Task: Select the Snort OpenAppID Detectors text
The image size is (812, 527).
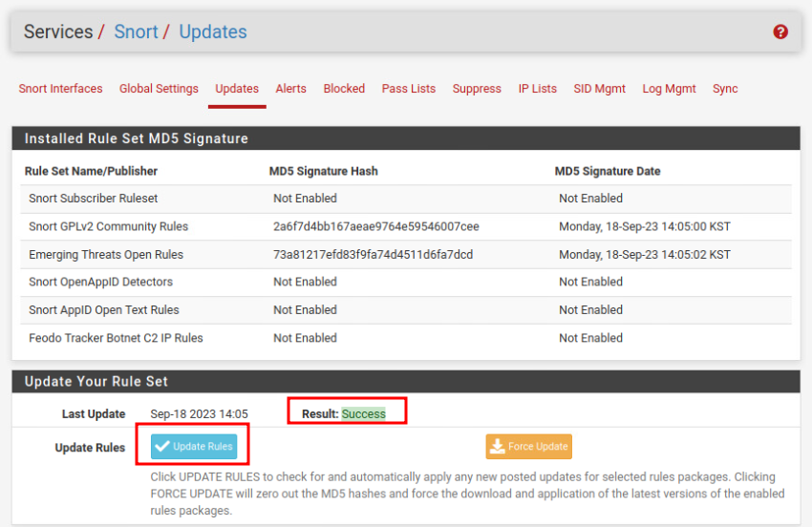Action: click(101, 282)
